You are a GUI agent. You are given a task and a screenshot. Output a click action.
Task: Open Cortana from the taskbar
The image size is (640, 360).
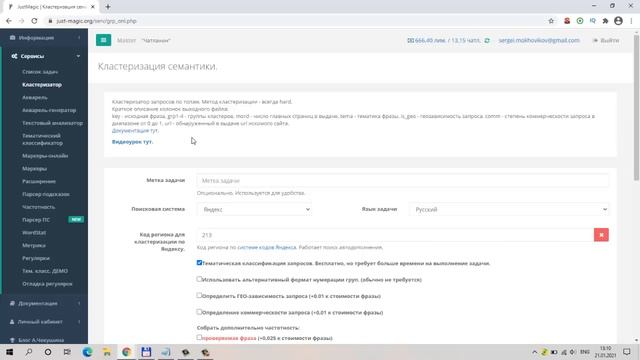[x=48, y=352]
